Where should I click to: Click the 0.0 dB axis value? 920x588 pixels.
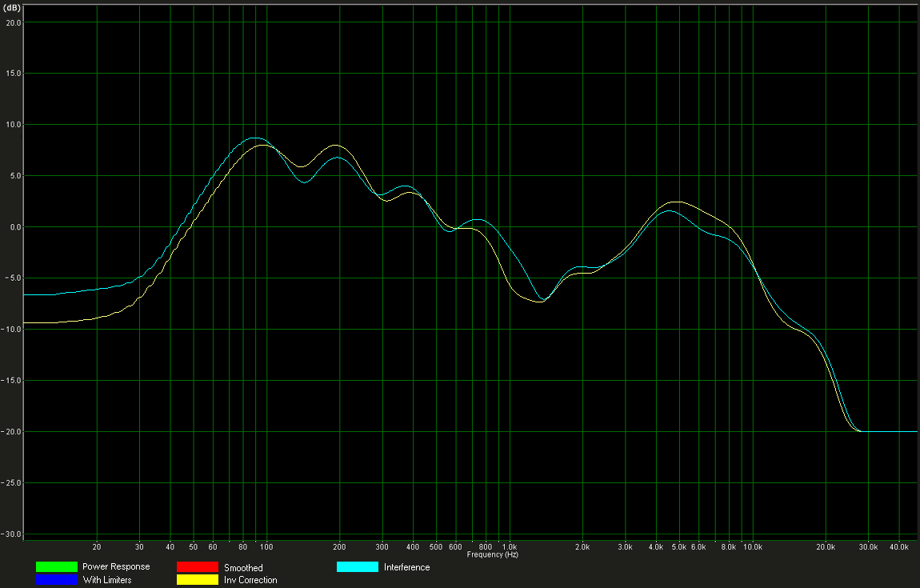[15, 228]
